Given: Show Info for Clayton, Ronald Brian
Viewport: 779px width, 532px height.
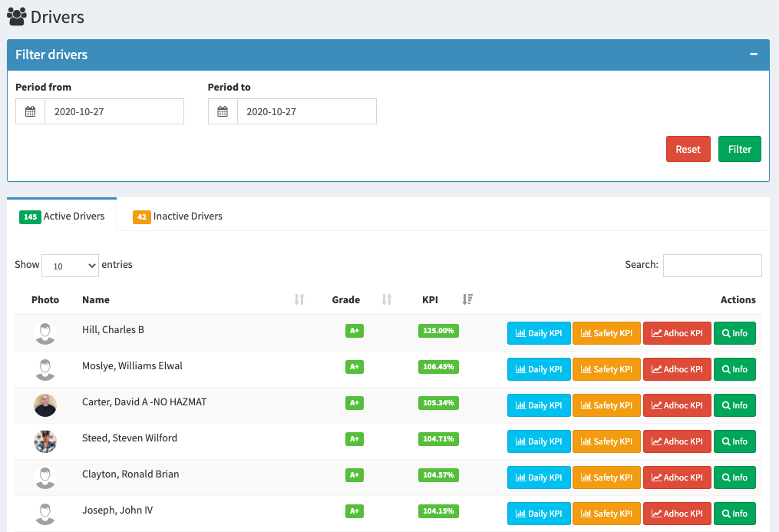Looking at the screenshot, I should coord(734,477).
